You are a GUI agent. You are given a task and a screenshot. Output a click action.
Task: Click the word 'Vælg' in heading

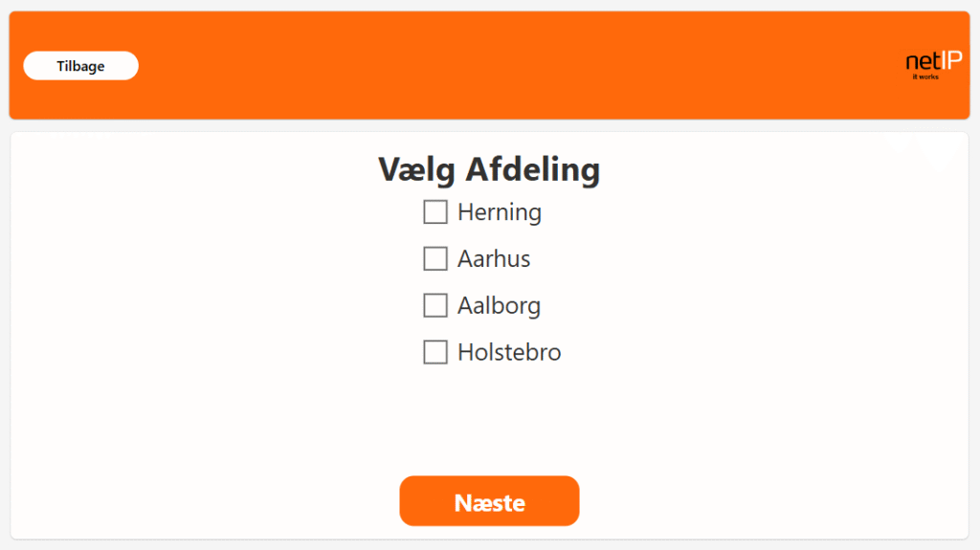(x=417, y=170)
